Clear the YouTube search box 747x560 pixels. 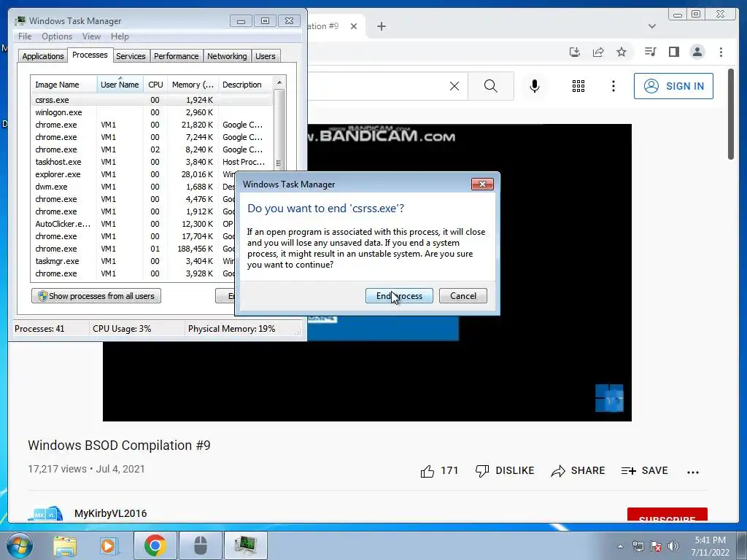coord(454,86)
